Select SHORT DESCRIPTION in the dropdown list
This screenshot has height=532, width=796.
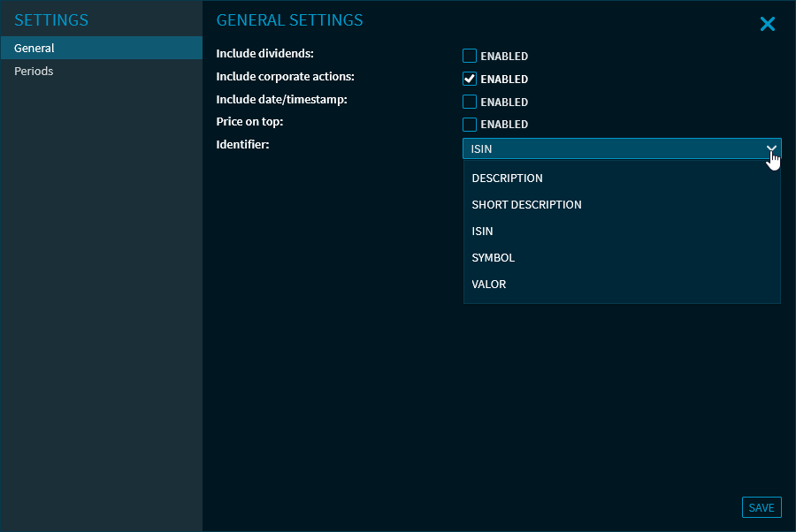pos(526,205)
